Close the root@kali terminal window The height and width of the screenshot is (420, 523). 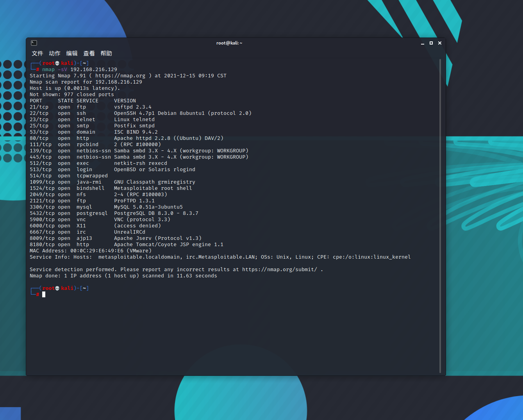[440, 43]
